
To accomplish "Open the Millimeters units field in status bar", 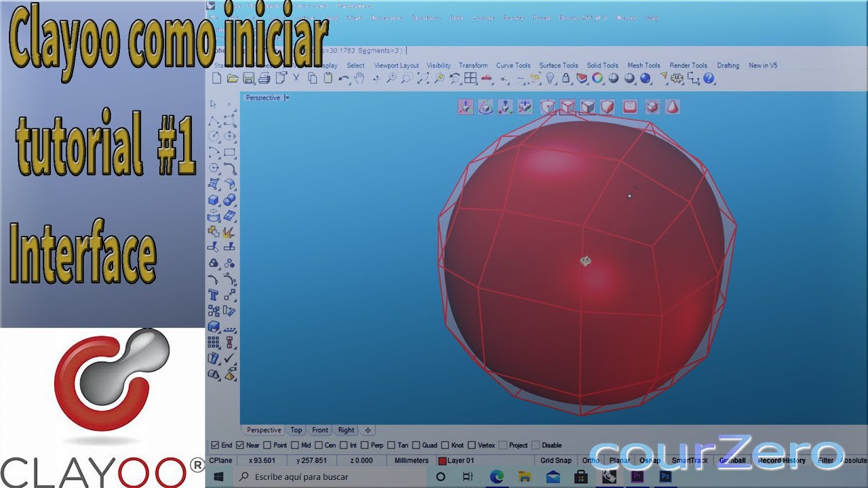I will click(x=412, y=460).
